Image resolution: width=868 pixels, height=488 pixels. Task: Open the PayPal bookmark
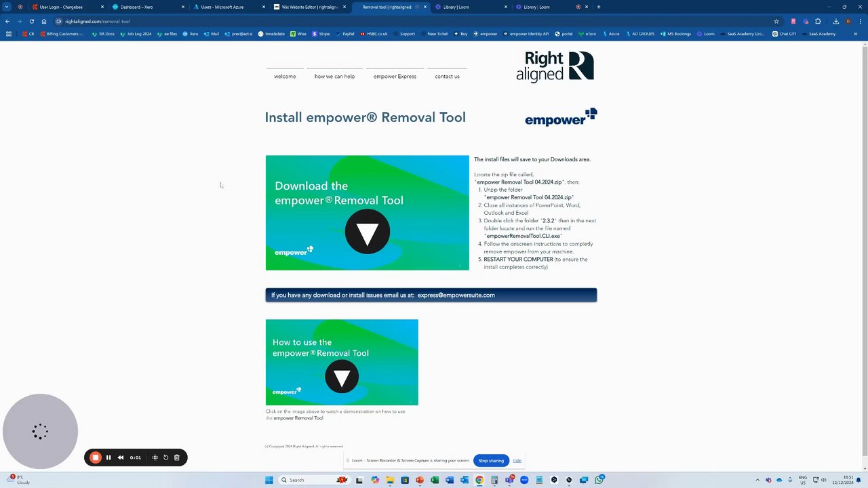(344, 34)
